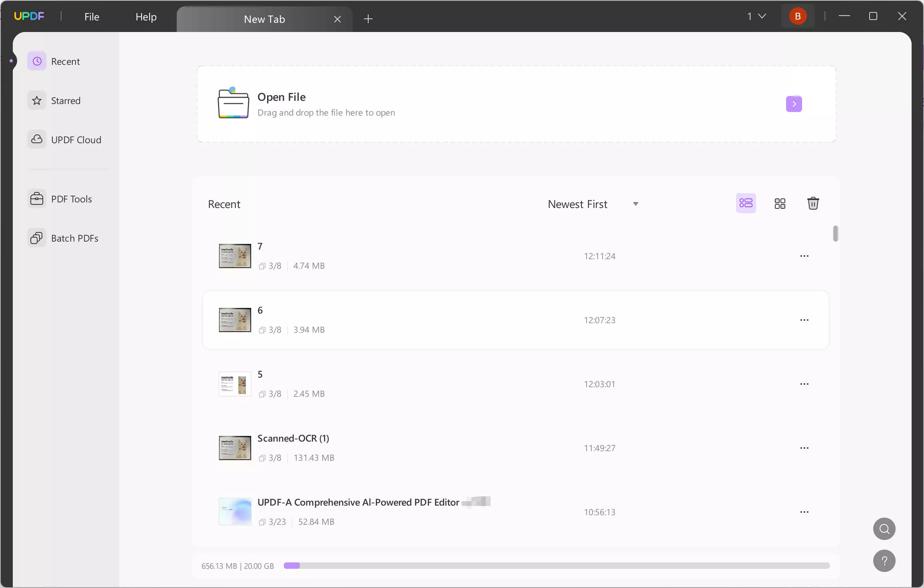This screenshot has width=924, height=588.
Task: Toggle alternate grid view mode
Action: [780, 204]
